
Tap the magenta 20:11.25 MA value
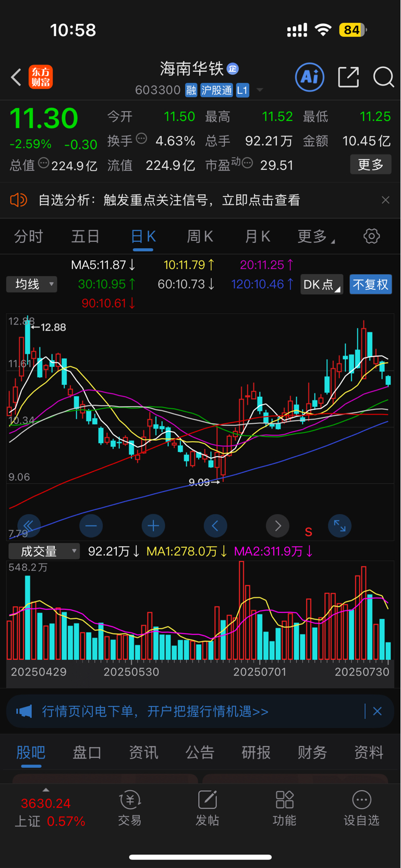pos(267,265)
